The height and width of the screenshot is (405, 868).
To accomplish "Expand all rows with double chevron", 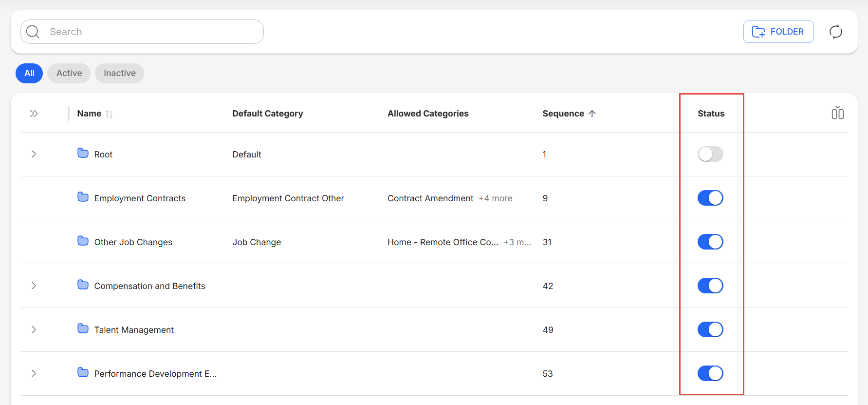I will 34,114.
